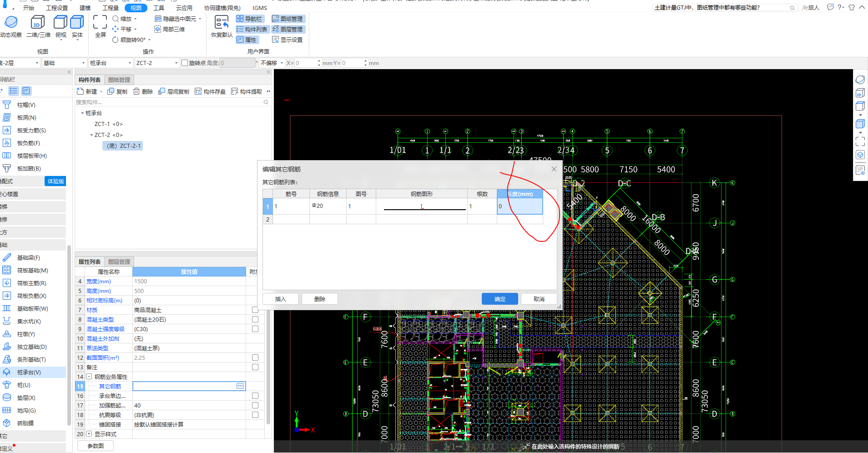
Task: Click the 体验版 badge button
Action: [x=56, y=181]
